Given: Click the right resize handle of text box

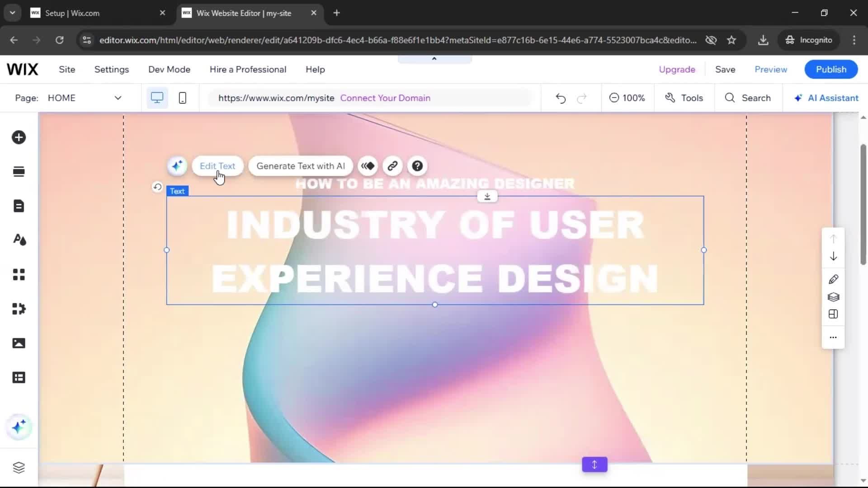Looking at the screenshot, I should [703, 250].
